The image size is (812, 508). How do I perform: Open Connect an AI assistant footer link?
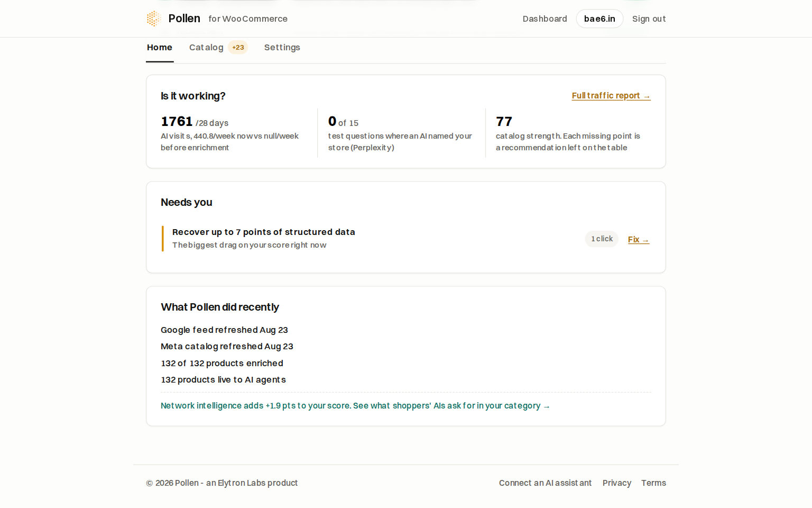pyautogui.click(x=545, y=483)
